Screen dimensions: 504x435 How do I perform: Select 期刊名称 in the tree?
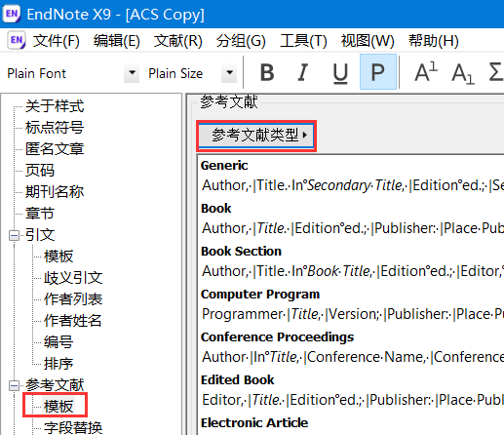55,192
